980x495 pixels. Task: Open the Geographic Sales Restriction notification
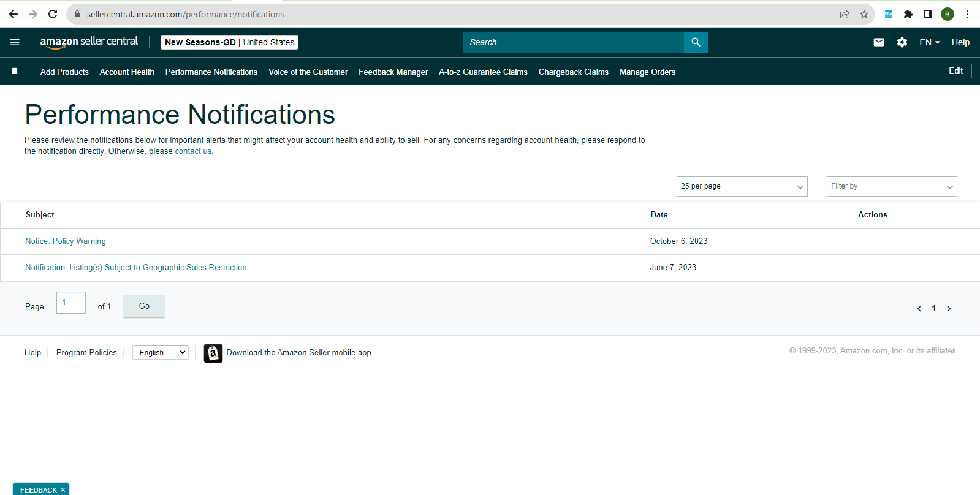click(136, 268)
